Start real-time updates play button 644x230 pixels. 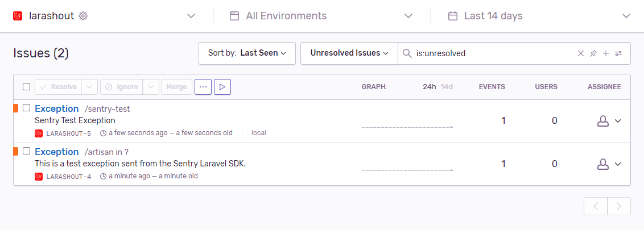[x=222, y=87]
